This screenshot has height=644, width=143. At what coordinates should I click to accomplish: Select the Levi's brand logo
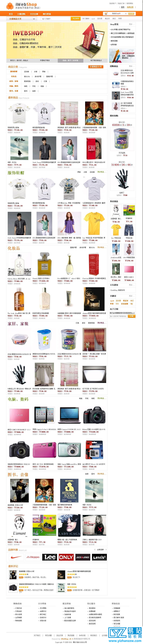tap(100, 557)
